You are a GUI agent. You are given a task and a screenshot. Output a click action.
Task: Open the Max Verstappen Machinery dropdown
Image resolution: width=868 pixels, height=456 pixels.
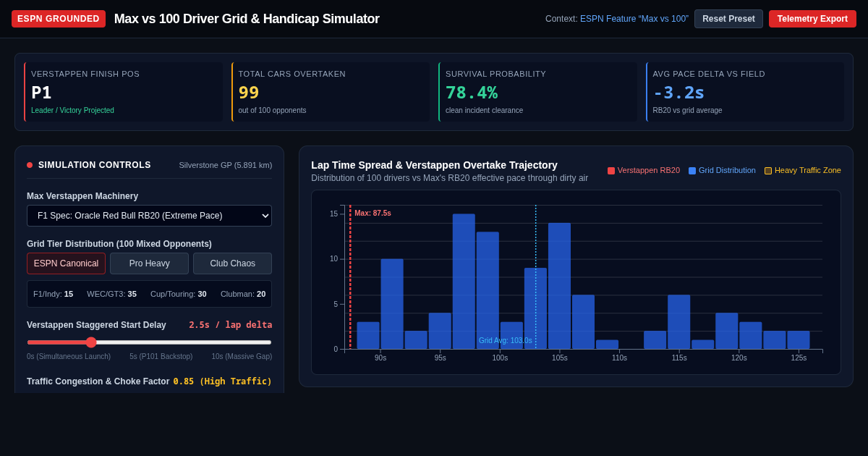[149, 216]
